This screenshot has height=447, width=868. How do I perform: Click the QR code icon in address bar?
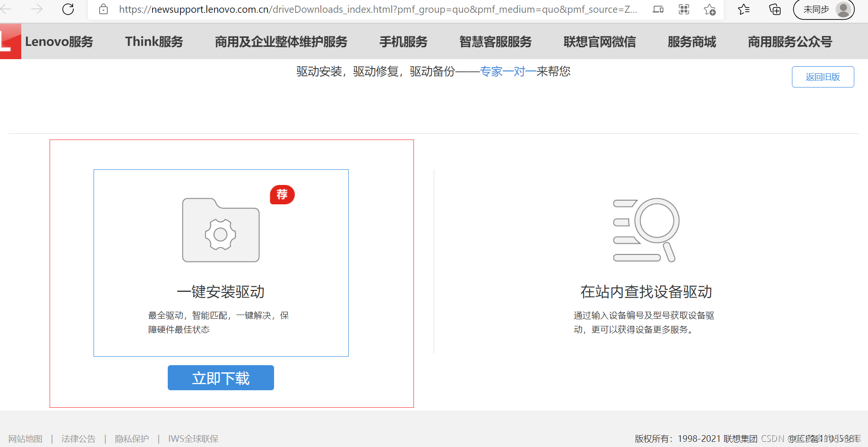point(684,9)
